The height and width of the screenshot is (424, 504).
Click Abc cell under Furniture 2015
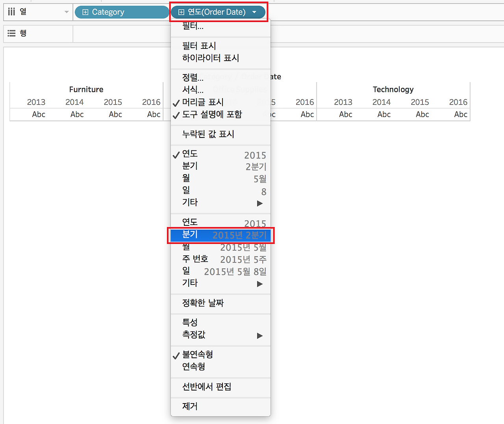[x=115, y=114]
